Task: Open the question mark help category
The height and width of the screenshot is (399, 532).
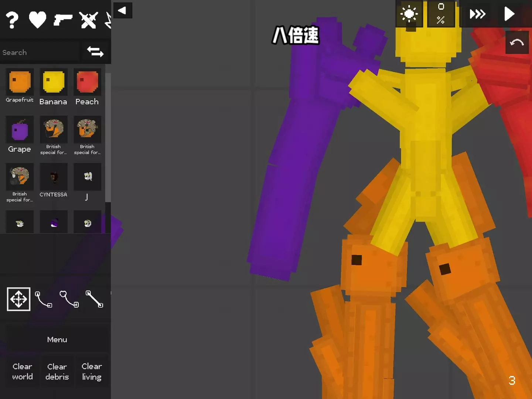Action: point(12,20)
